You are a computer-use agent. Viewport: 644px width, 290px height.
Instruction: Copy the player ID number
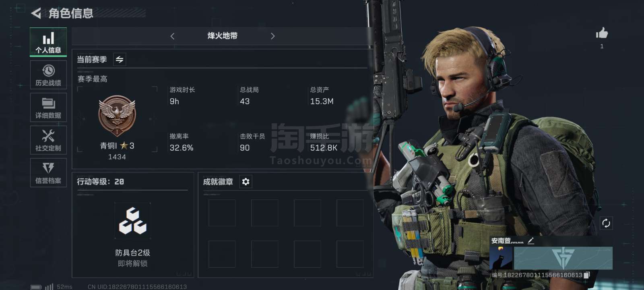click(x=587, y=275)
